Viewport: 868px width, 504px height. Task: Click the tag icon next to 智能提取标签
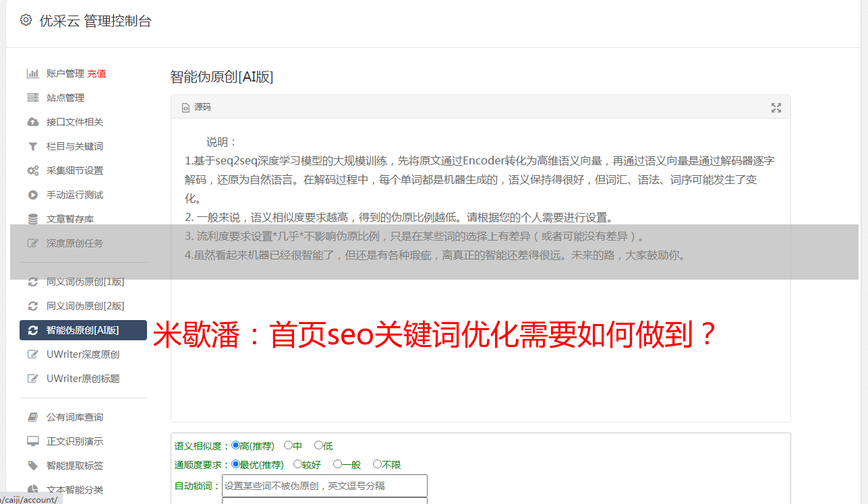click(32, 466)
